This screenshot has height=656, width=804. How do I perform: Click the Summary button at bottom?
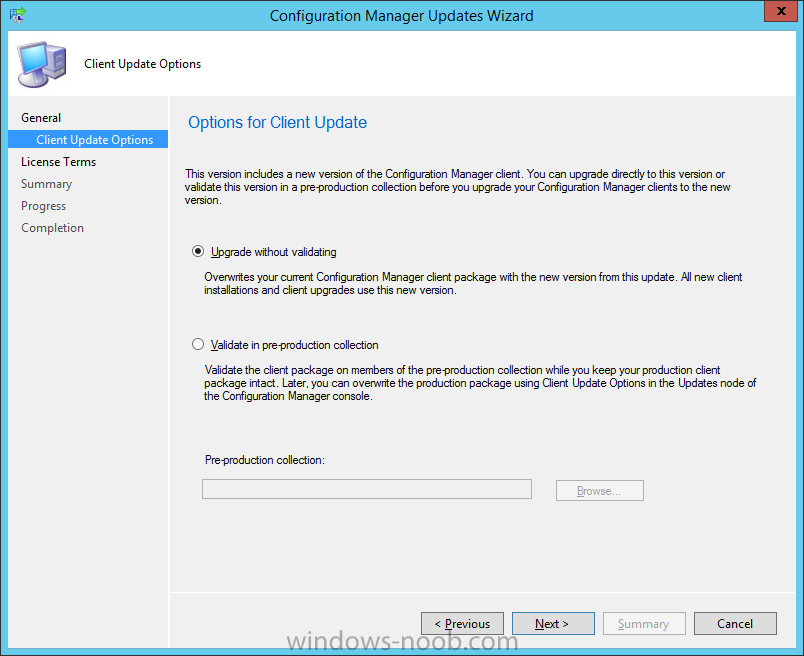coord(644,624)
